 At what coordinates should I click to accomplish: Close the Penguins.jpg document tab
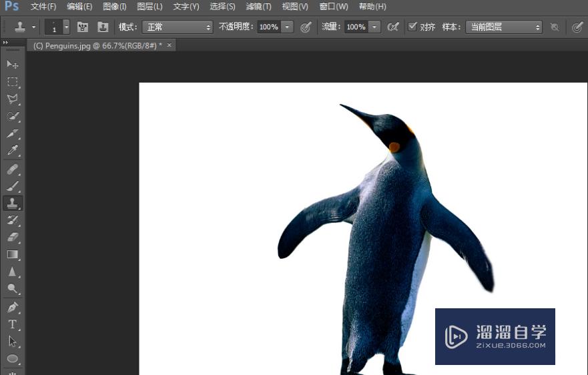170,45
